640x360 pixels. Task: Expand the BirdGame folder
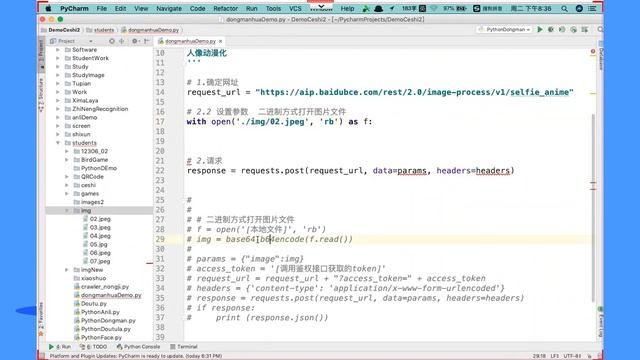coord(67,160)
